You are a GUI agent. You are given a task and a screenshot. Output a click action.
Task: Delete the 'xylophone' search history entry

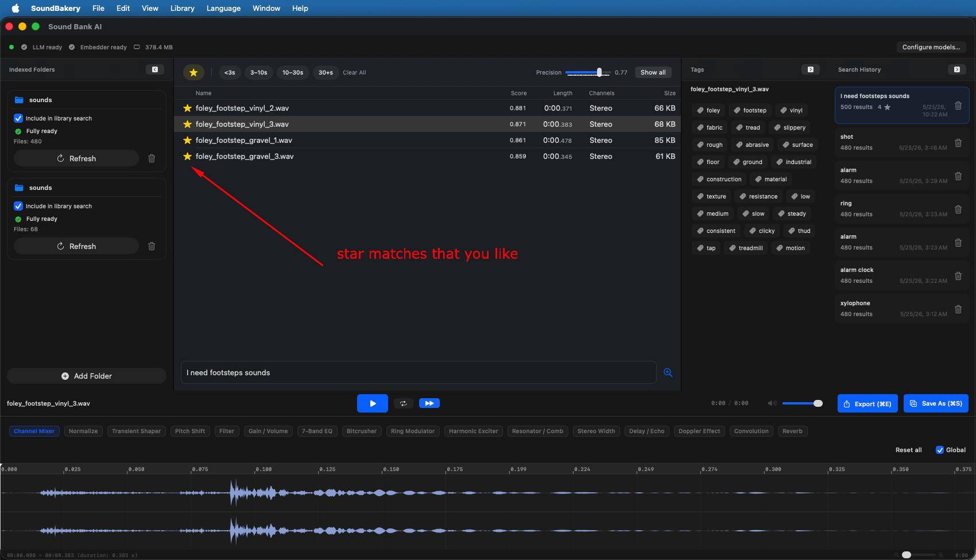point(958,309)
